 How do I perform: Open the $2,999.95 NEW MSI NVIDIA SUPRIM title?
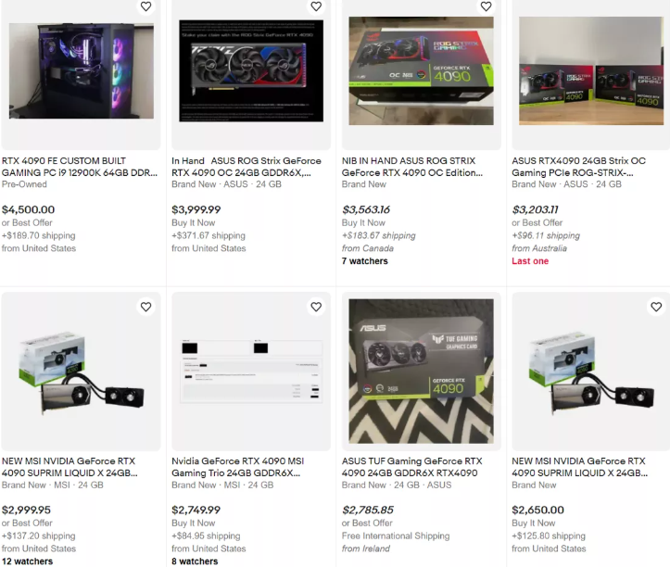(69, 467)
